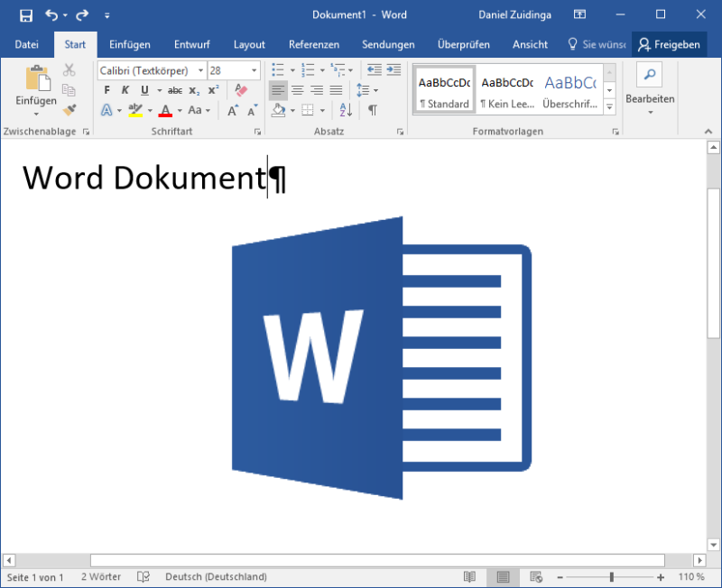This screenshot has width=722, height=588.
Task: Switch to the Sendungen tab
Action: (x=388, y=44)
